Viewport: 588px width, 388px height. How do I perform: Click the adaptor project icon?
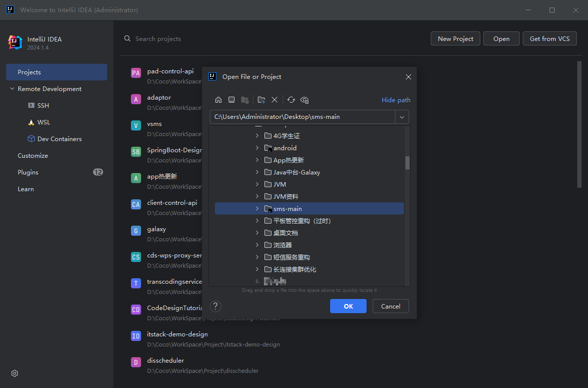135,99
